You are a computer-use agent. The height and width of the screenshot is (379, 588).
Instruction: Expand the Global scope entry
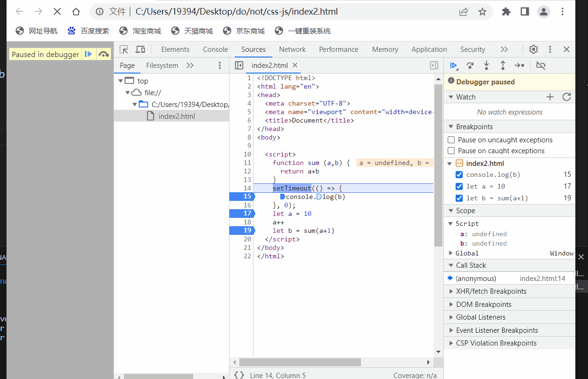451,254
